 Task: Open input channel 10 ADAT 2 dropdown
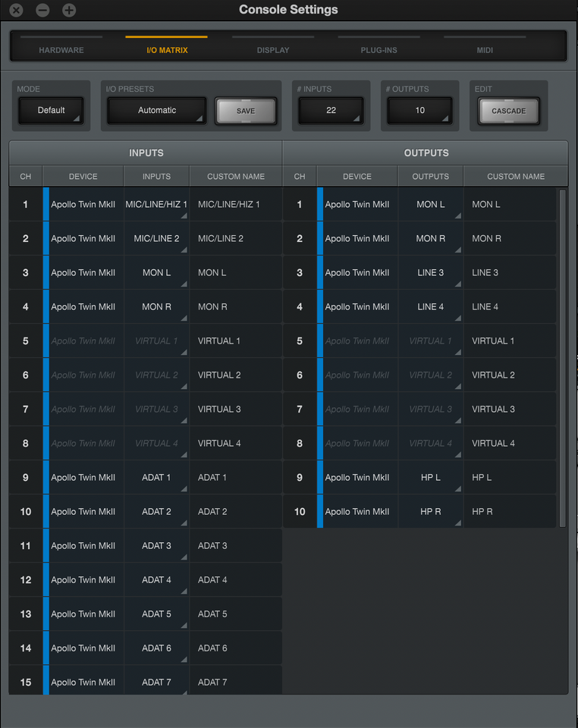click(156, 512)
